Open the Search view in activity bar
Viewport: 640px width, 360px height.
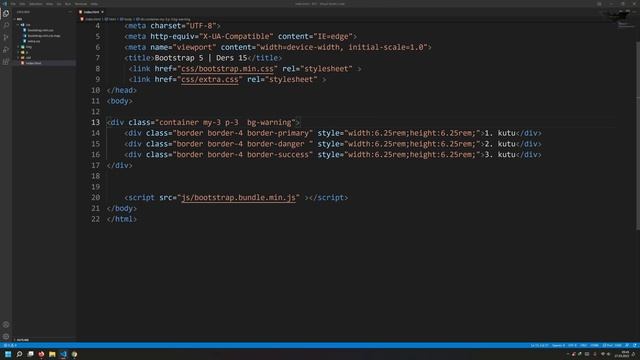(x=6, y=25)
